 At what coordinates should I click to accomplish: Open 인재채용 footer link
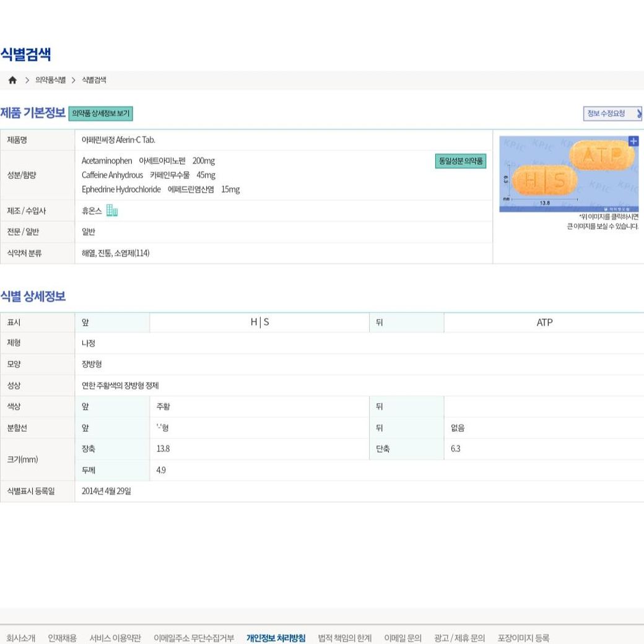tap(63, 638)
